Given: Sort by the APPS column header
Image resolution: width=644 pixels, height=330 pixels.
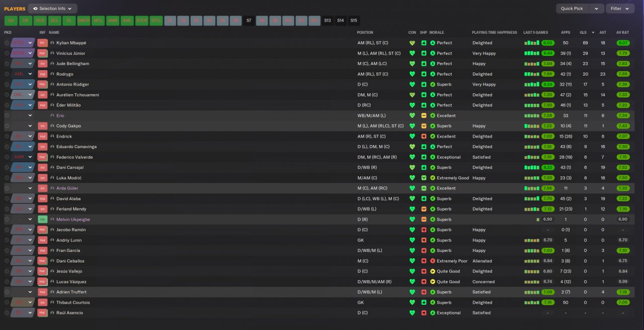Looking at the screenshot, I should [566, 32].
